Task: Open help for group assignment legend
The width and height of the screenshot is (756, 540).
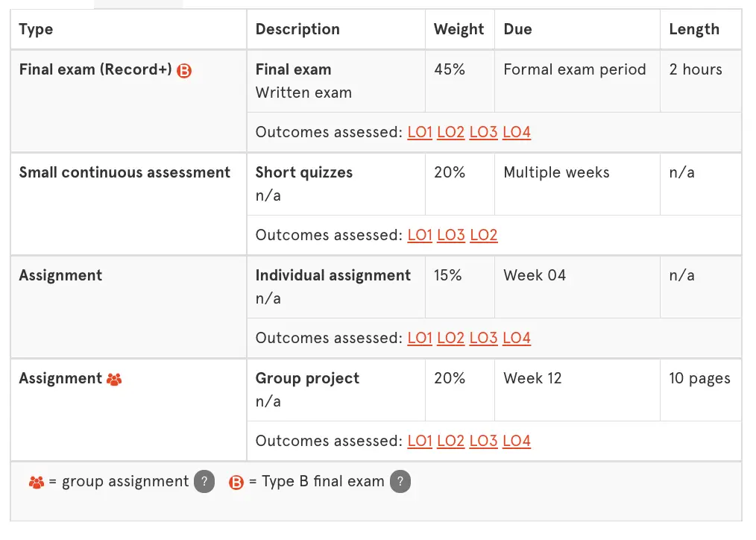Action: [204, 481]
